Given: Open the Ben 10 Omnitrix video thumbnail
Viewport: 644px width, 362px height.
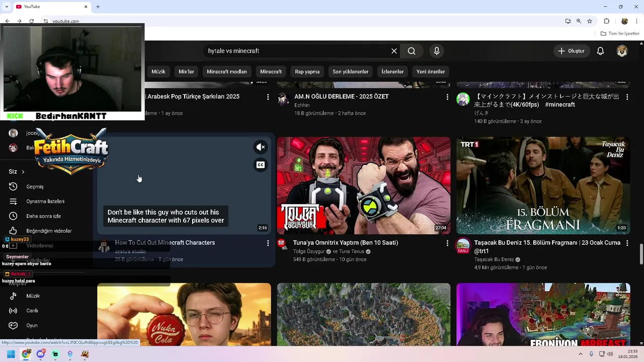Looking at the screenshot, I should point(364,186).
